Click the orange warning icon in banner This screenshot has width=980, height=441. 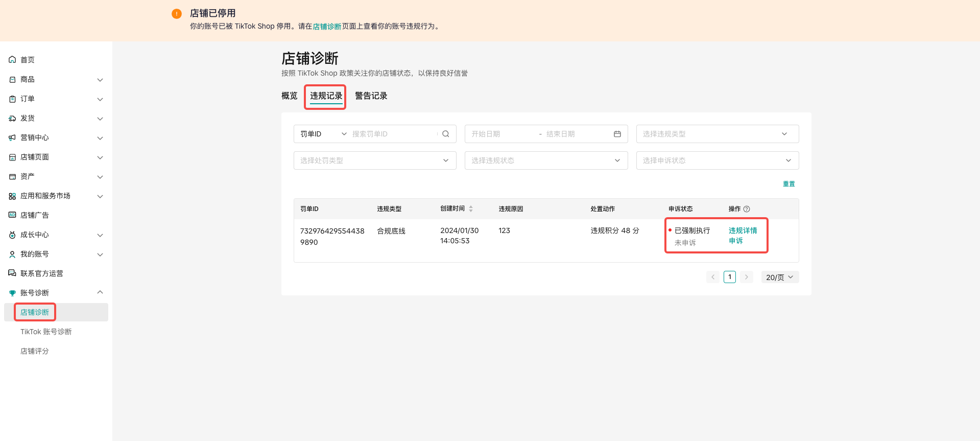point(177,14)
